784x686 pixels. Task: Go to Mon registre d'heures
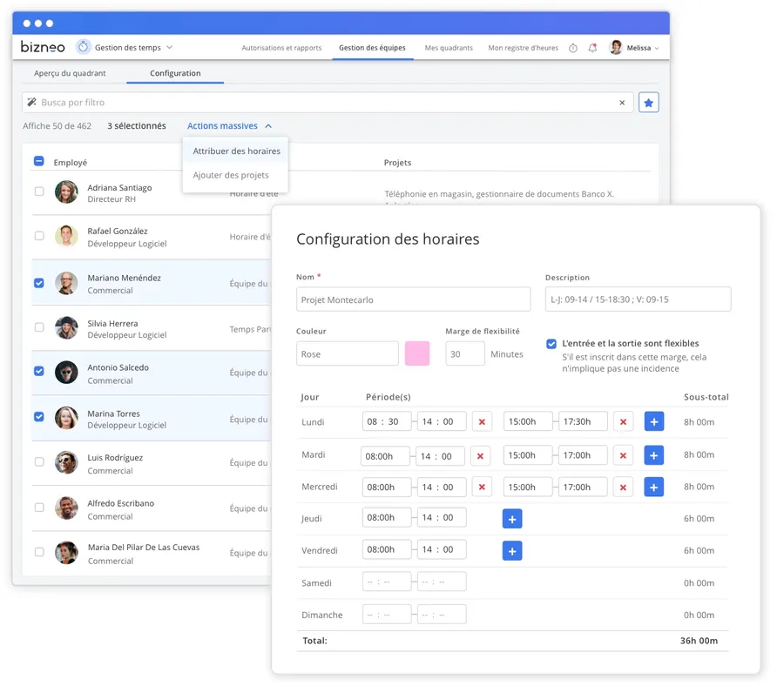(x=523, y=48)
